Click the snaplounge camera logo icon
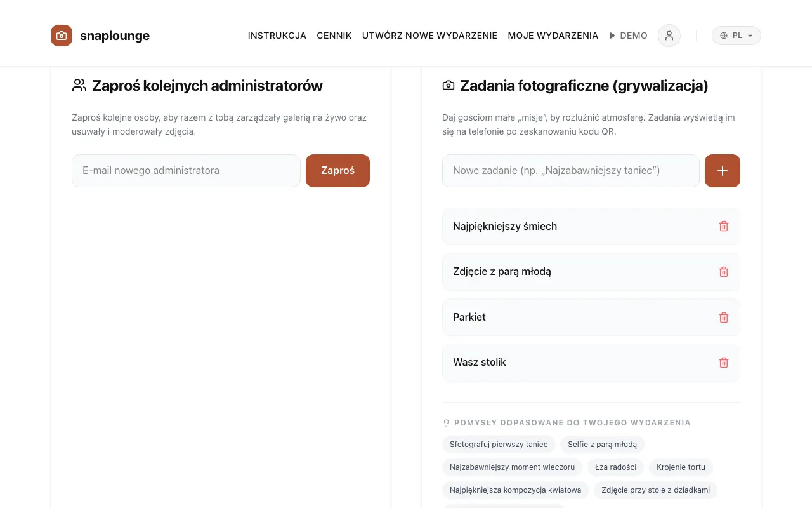 click(62, 36)
